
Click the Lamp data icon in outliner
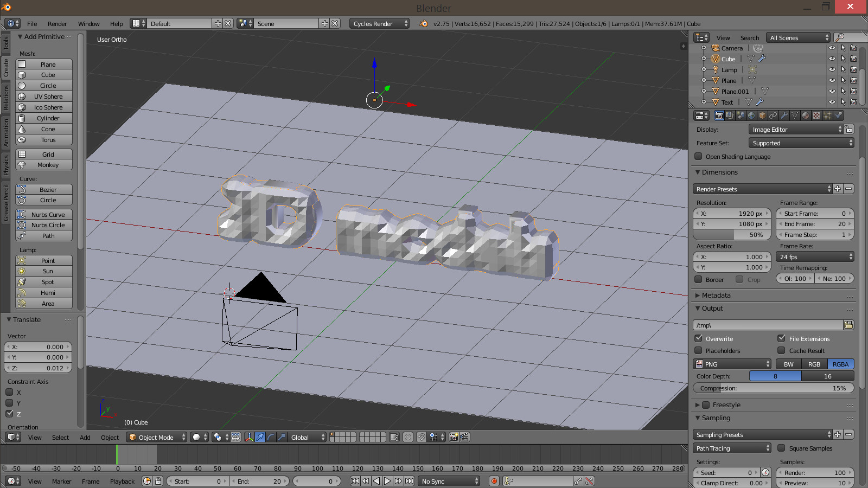click(752, 69)
